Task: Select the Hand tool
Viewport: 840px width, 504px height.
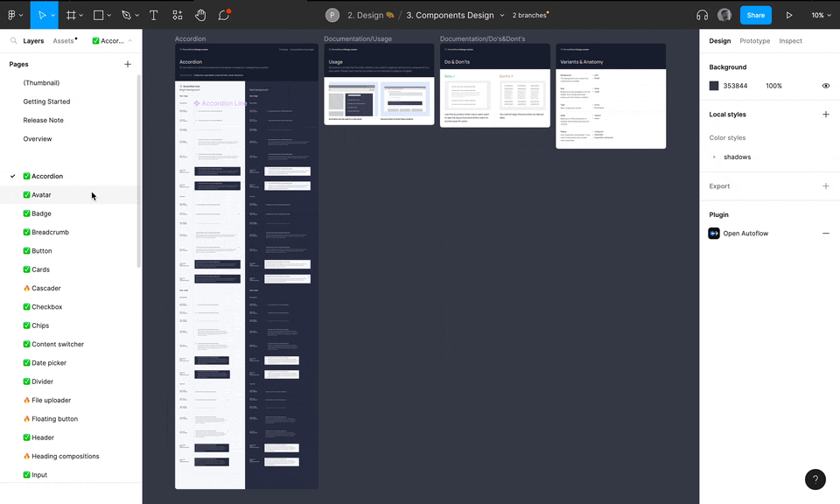Action: (x=200, y=15)
